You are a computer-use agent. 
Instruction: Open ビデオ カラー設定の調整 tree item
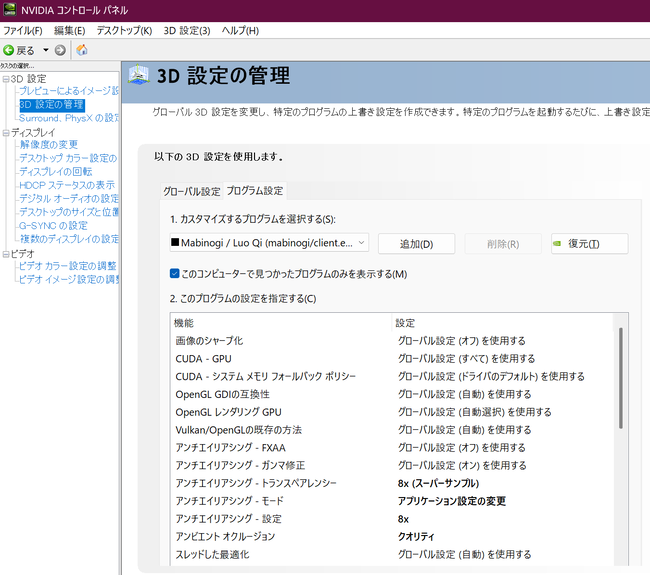[x=68, y=266]
